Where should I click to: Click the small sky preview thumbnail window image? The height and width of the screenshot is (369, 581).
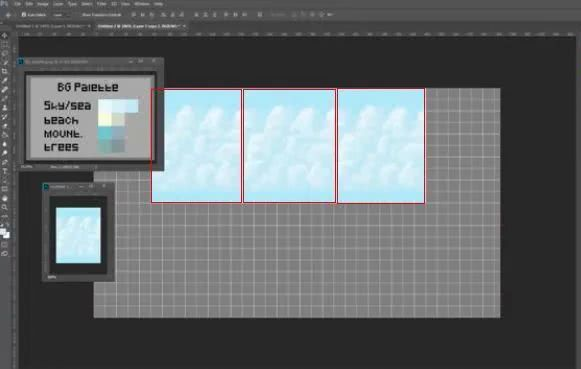pos(78,235)
